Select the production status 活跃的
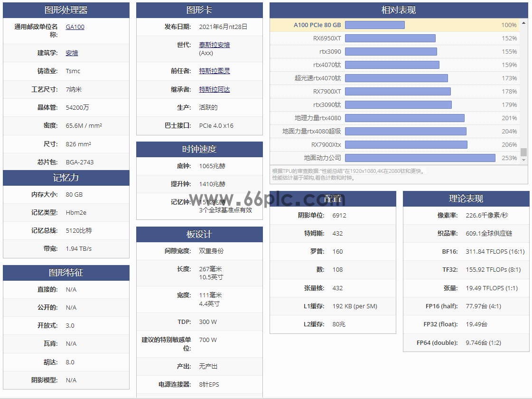 (x=208, y=107)
